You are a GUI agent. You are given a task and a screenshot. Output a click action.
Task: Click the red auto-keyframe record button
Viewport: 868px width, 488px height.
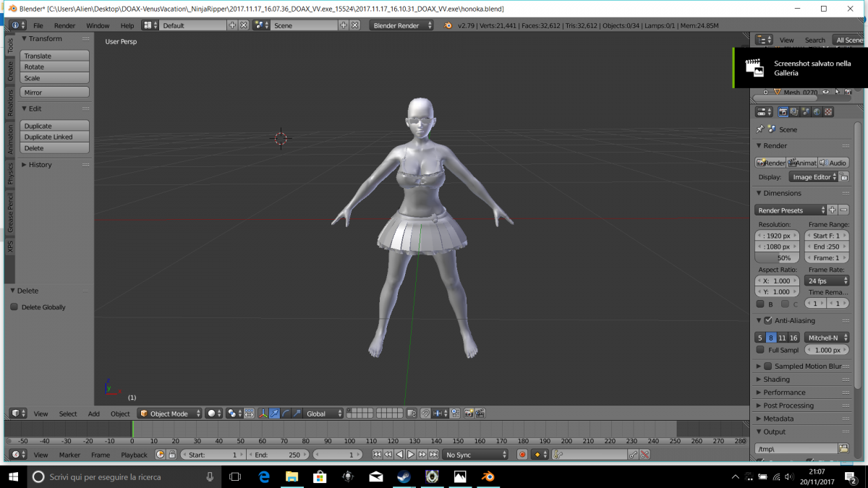click(522, 455)
